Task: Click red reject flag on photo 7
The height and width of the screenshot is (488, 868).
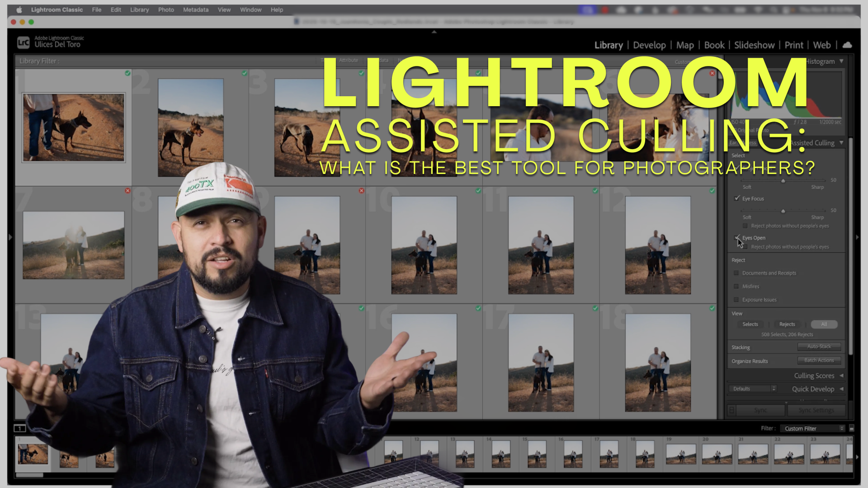Action: click(x=127, y=191)
